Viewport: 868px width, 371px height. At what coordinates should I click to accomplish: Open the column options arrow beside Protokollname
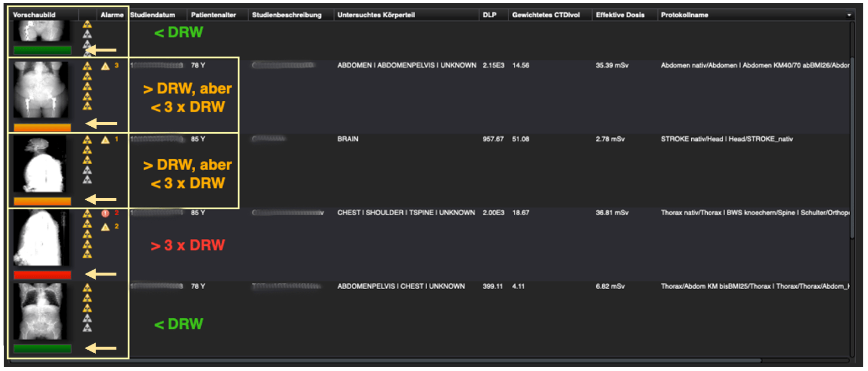pyautogui.click(x=849, y=15)
